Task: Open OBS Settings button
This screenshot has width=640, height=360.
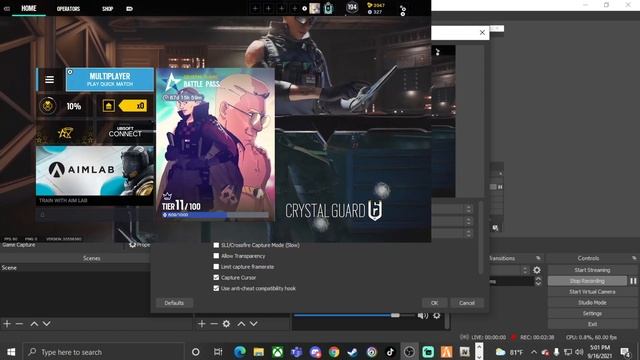Action: point(592,313)
